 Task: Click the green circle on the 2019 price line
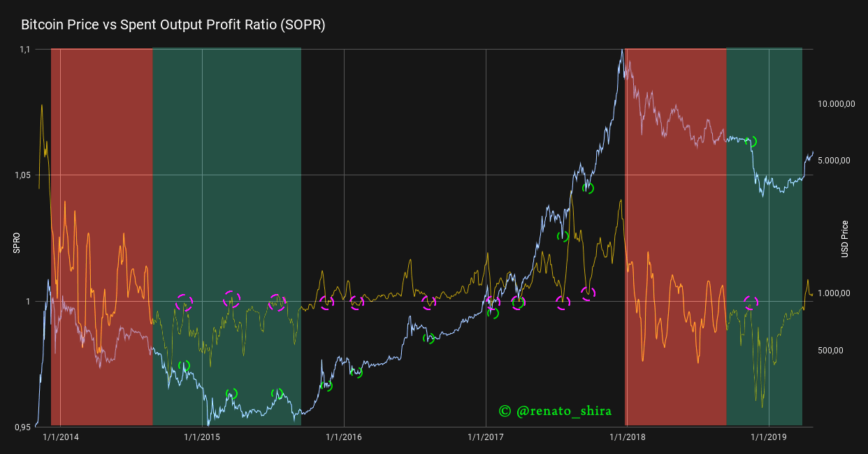752,140
